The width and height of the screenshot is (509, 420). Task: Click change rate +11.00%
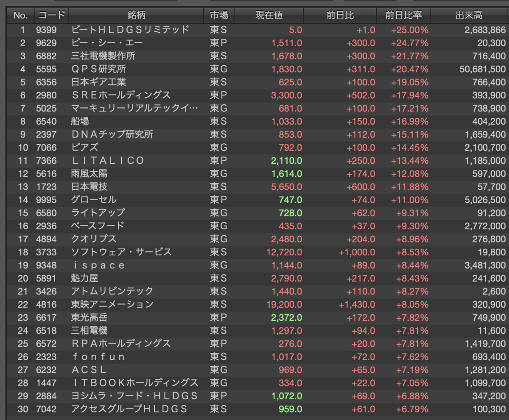click(x=410, y=200)
